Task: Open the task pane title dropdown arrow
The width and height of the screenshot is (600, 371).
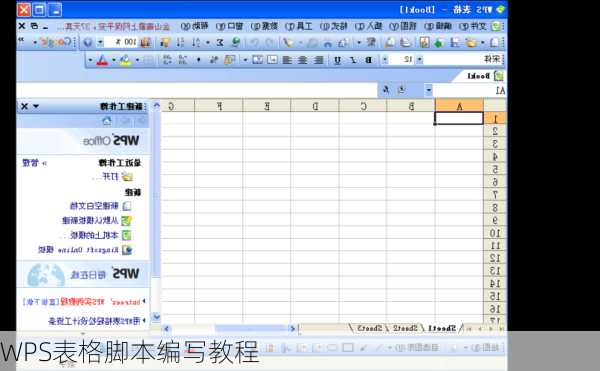Action: (x=36, y=106)
